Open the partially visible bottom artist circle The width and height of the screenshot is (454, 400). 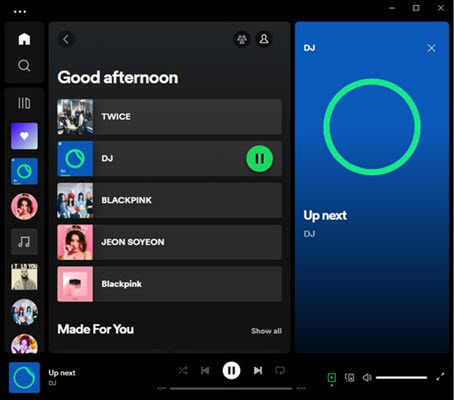click(24, 344)
